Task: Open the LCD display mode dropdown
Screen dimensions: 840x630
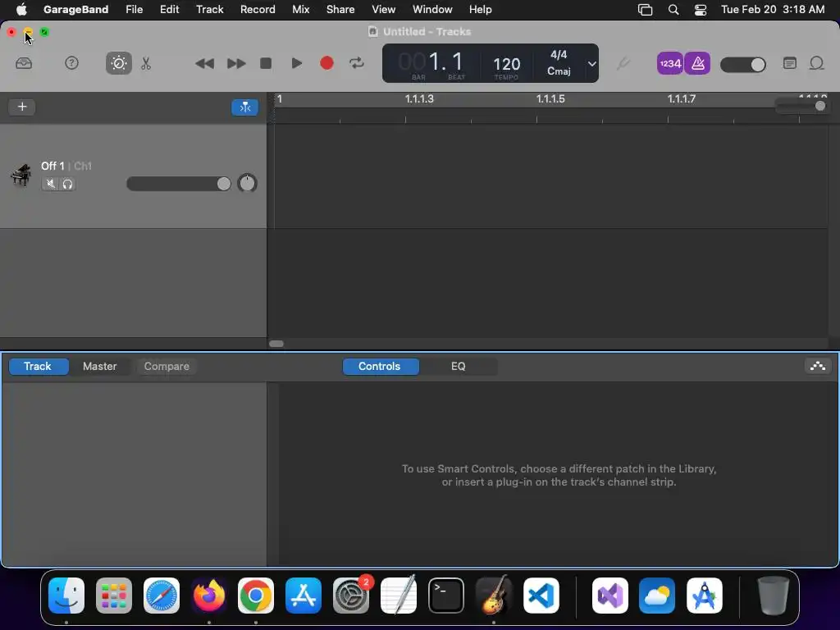Action: pyautogui.click(x=591, y=64)
